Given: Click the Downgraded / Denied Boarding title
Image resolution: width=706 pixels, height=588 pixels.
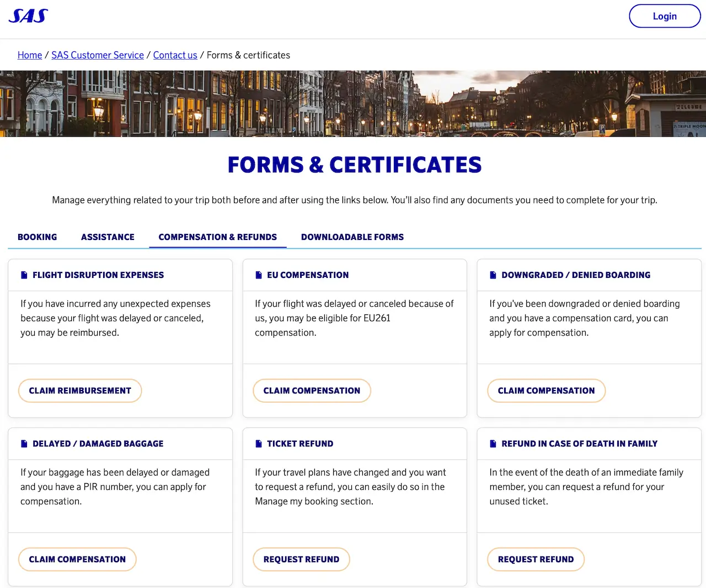Looking at the screenshot, I should 576,275.
